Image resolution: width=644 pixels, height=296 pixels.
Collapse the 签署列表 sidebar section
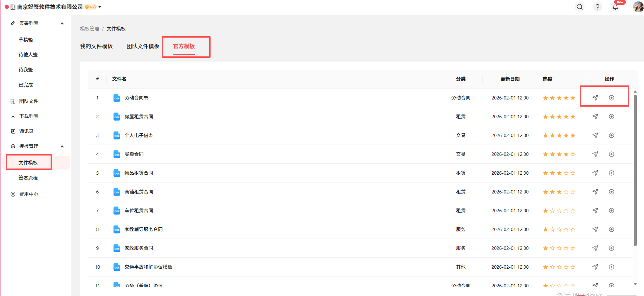click(x=62, y=24)
